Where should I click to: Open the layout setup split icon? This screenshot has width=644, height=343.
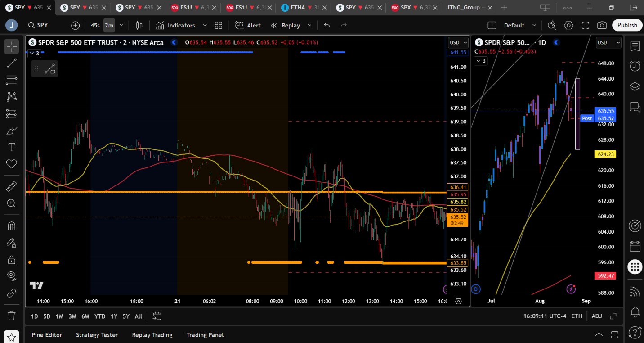[x=492, y=26]
